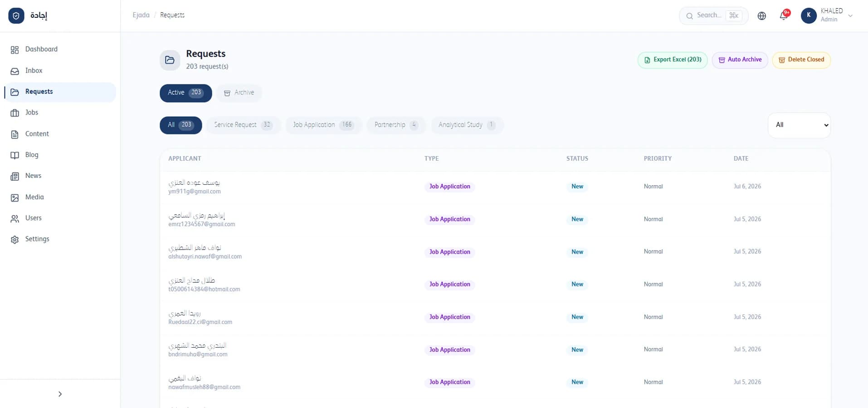Click the Delete Closed button
Viewport: 868px width, 408px height.
(x=801, y=60)
